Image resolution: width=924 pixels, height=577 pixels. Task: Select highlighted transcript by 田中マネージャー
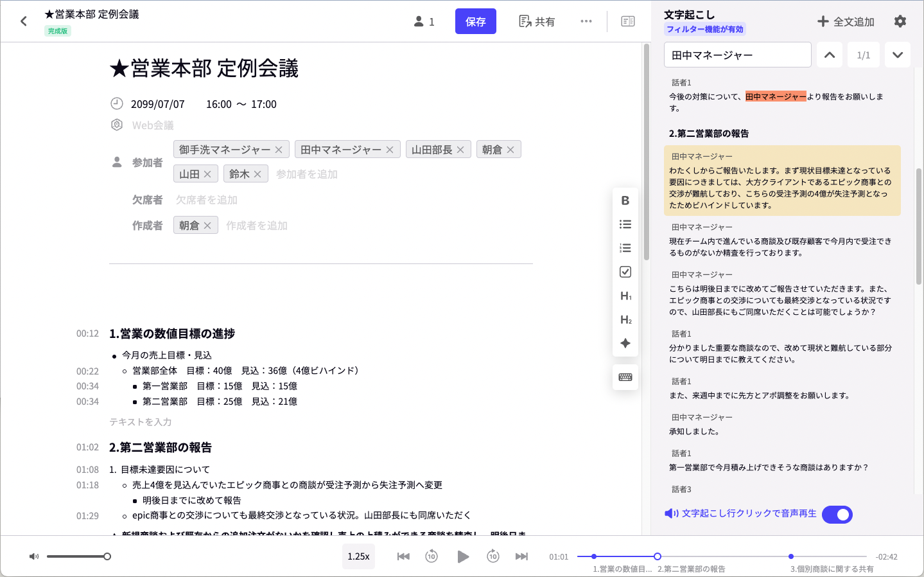click(x=782, y=181)
